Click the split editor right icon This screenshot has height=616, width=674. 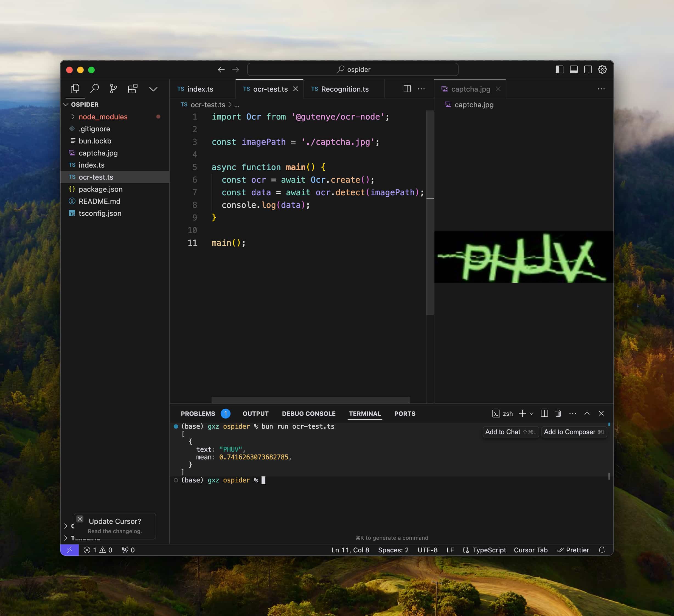[x=407, y=89]
